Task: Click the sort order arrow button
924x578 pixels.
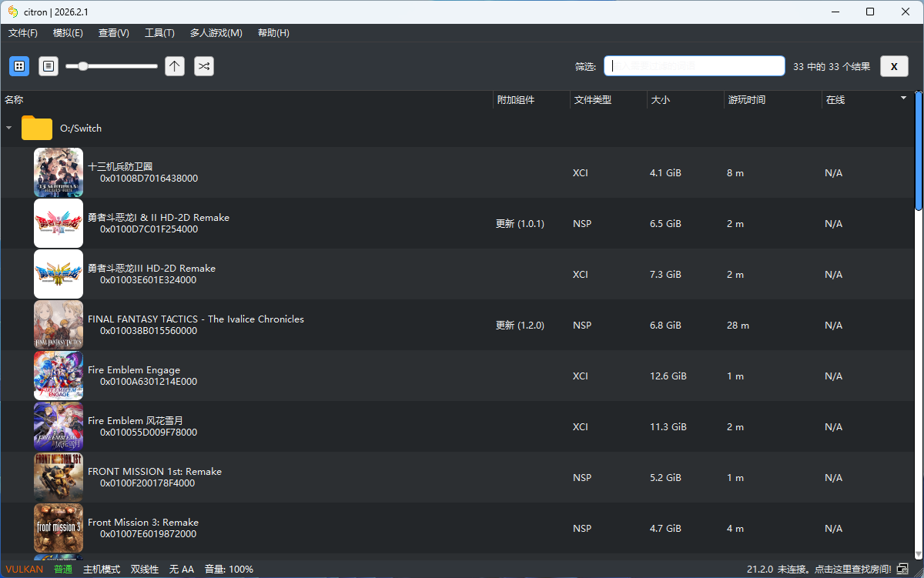Action: 175,66
